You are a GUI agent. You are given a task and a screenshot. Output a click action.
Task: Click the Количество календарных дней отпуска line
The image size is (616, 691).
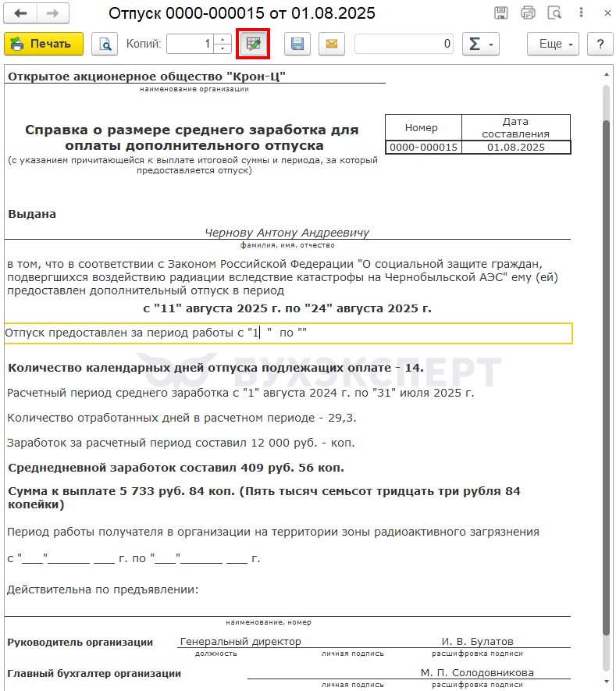[216, 368]
